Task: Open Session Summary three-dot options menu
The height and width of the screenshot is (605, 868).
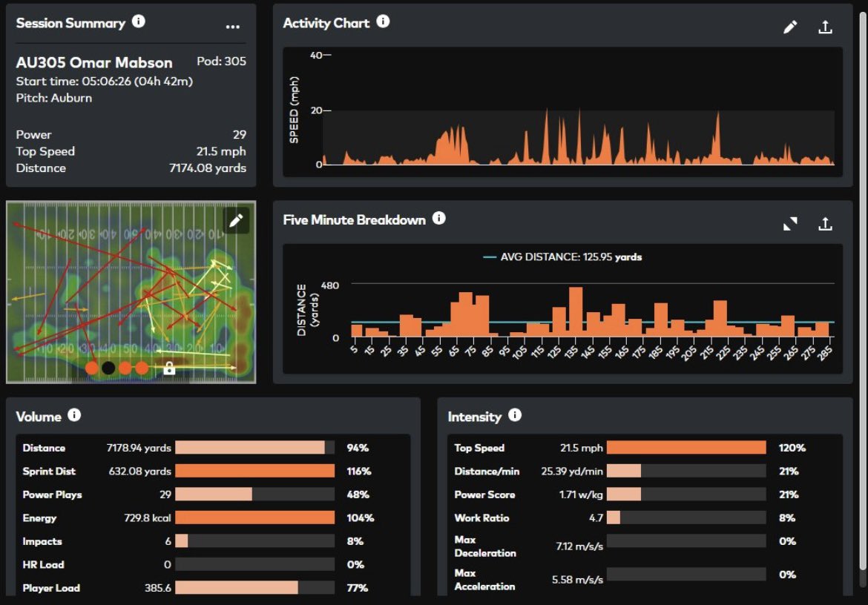Action: click(233, 26)
